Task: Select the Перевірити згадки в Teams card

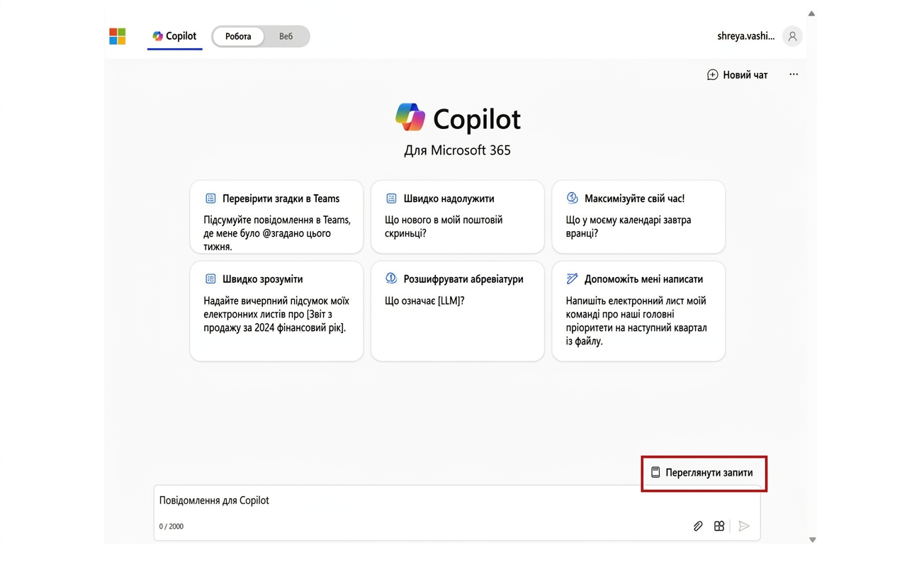Action: (x=276, y=217)
